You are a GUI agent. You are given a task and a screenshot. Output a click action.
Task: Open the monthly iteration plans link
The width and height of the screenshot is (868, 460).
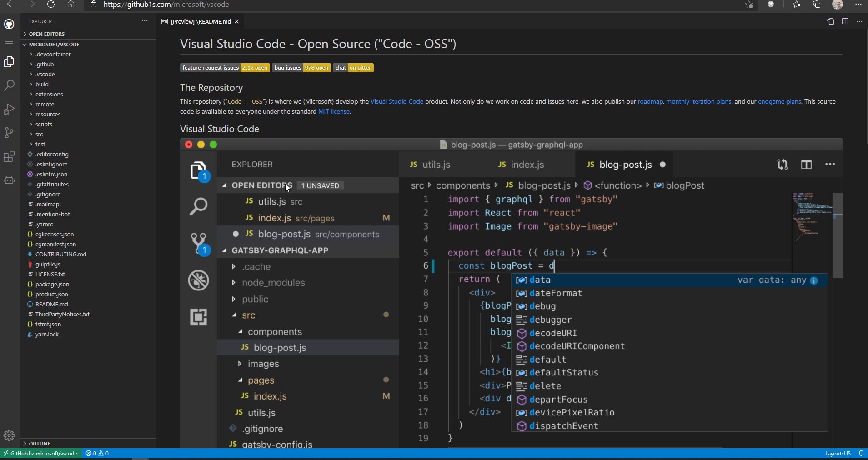coord(699,101)
